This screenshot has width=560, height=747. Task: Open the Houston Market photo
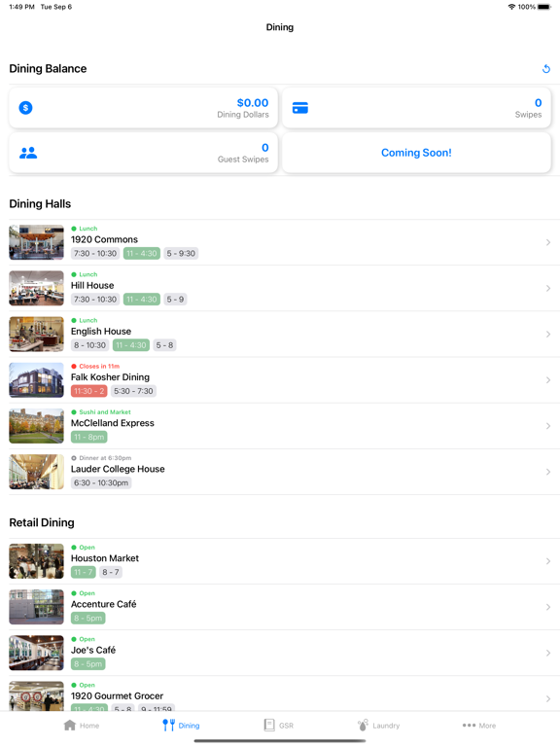coord(36,561)
